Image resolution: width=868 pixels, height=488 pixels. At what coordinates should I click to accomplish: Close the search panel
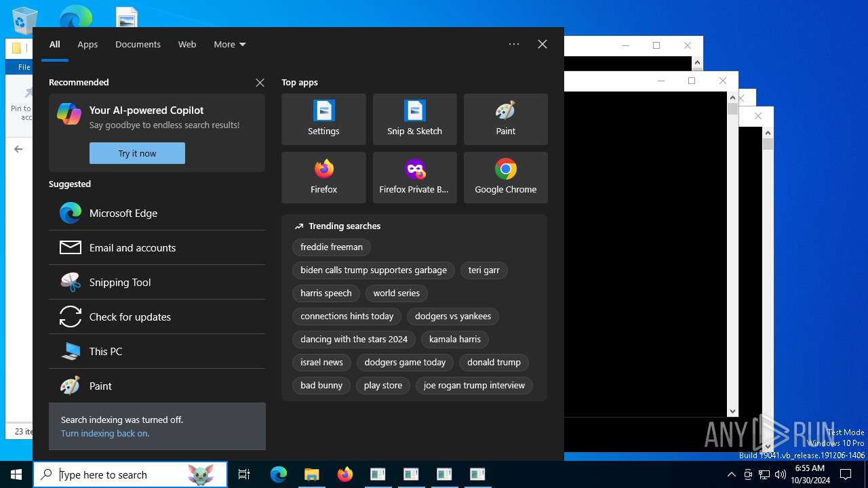point(542,44)
